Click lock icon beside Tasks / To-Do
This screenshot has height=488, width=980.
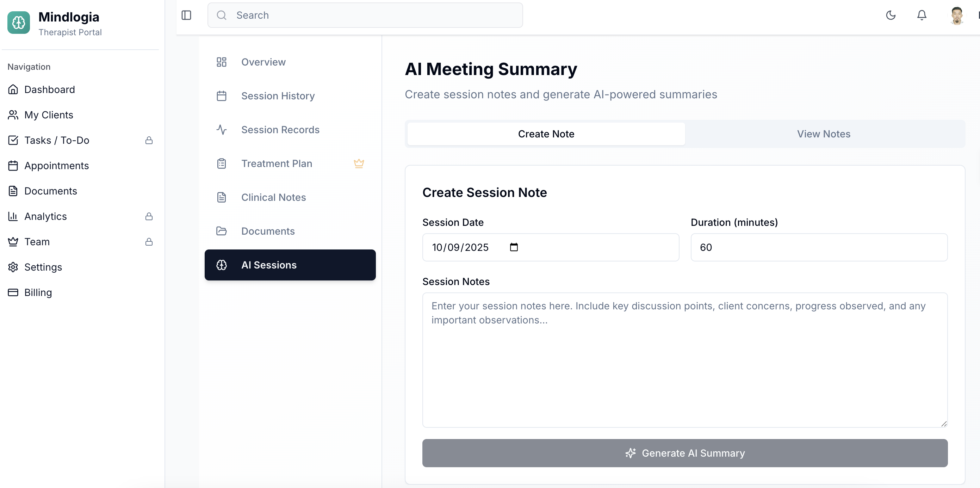149,141
